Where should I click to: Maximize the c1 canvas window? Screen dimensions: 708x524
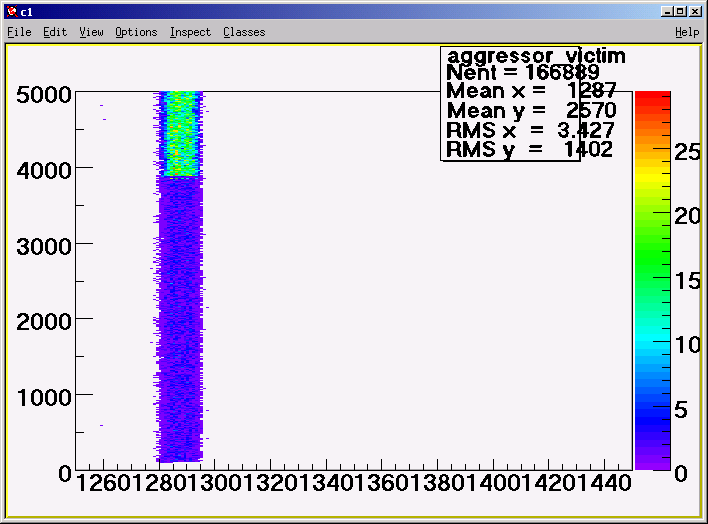[681, 11]
